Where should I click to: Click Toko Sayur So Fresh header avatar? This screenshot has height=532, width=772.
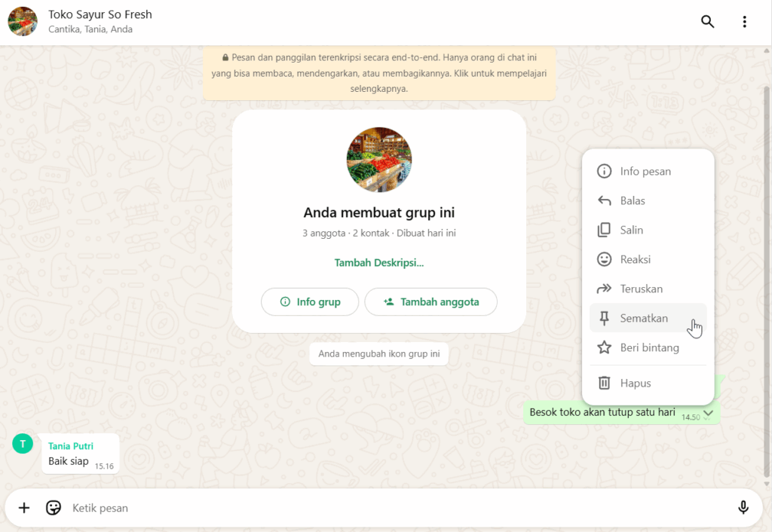23,22
